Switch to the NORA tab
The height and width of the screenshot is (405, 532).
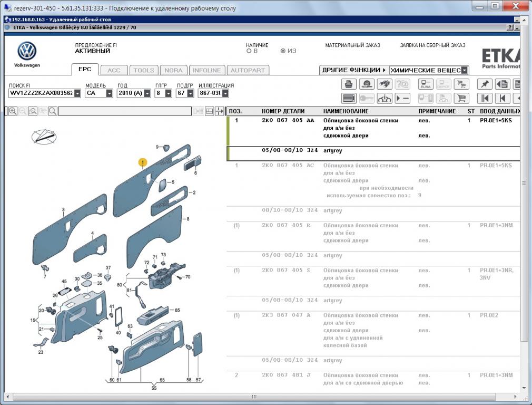[x=173, y=70]
